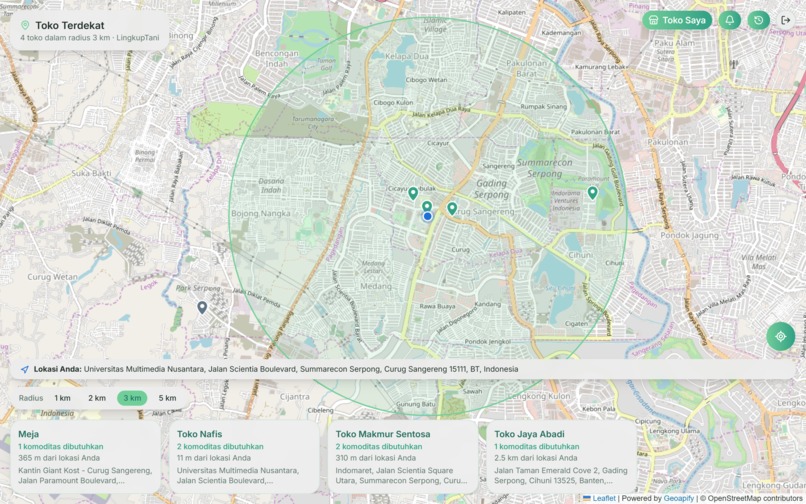The width and height of the screenshot is (806, 504).
Task: Recenter map with the locate button
Action: coord(780,336)
